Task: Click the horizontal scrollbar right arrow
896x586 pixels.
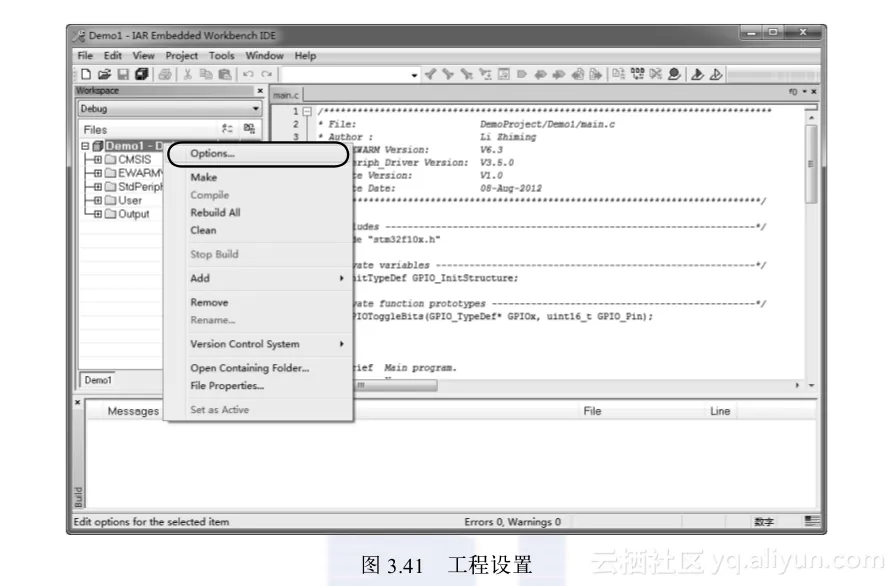Action: tap(797, 386)
